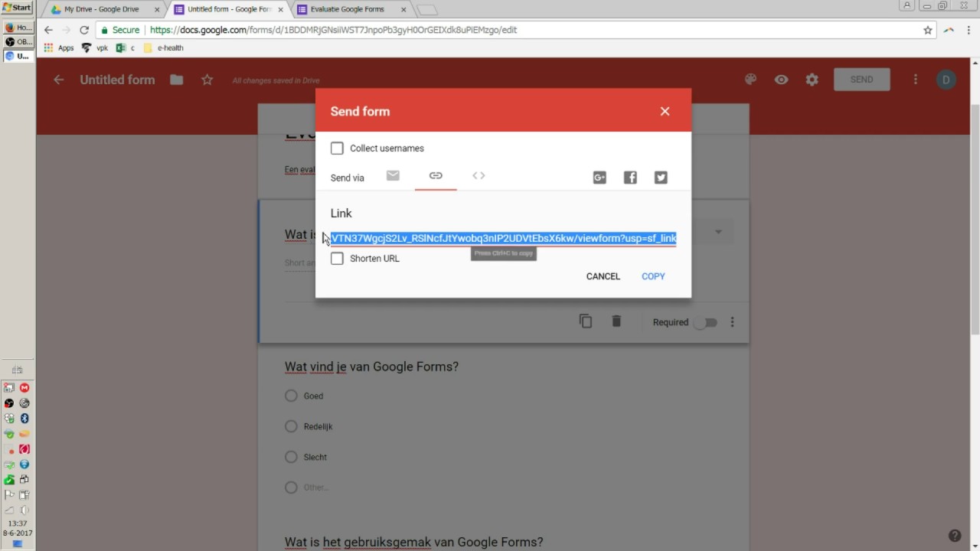Bookmark page with star in address bar
The image size is (980, 551).
pyautogui.click(x=928, y=30)
